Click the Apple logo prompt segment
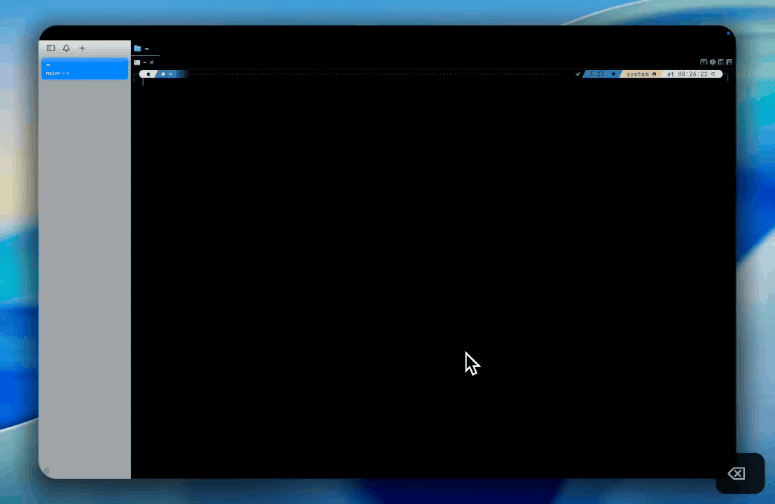The width and height of the screenshot is (775, 504). 148,74
